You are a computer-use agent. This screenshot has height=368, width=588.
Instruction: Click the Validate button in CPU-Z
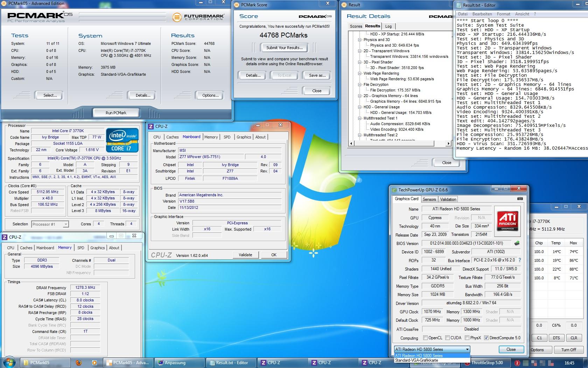pos(245,255)
